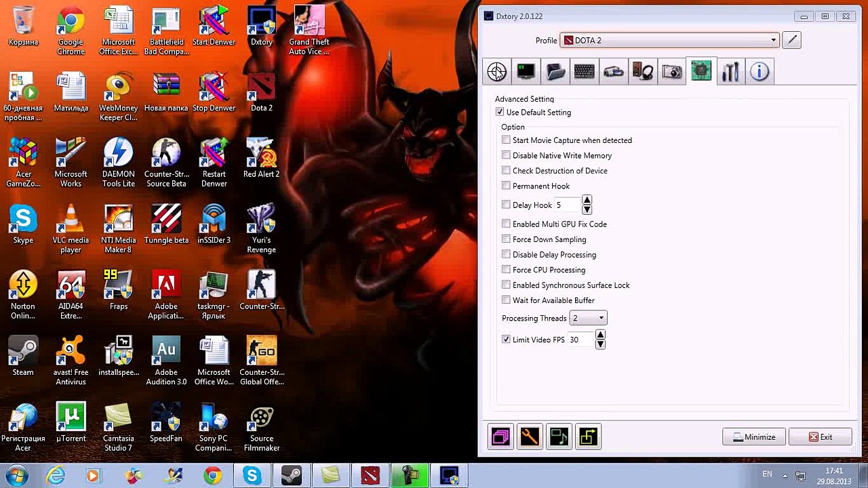Open the speaker and headphones audio tab
The height and width of the screenshot is (488, 868).
pyautogui.click(x=643, y=72)
